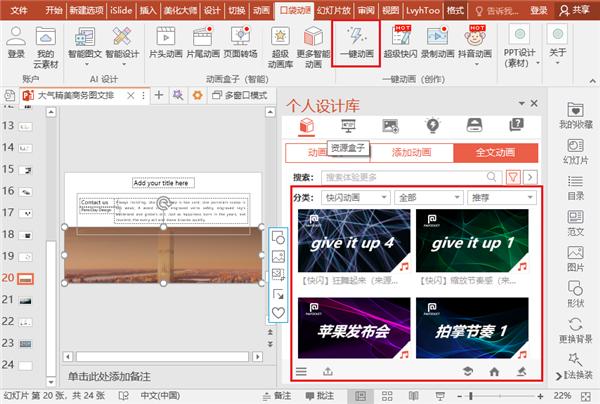This screenshot has width=600, height=404.
Task: Add a new document tab with plus
Action: coord(159,95)
